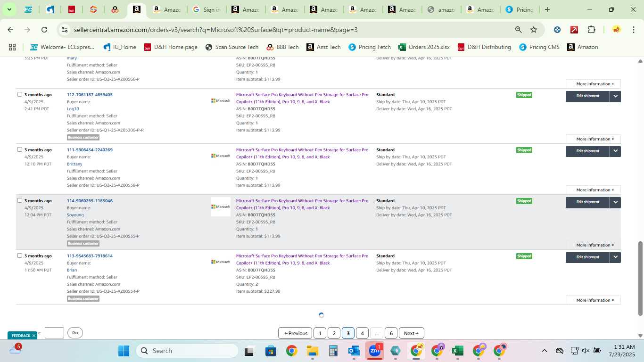
Task: Go to results page 1
Action: 320,333
